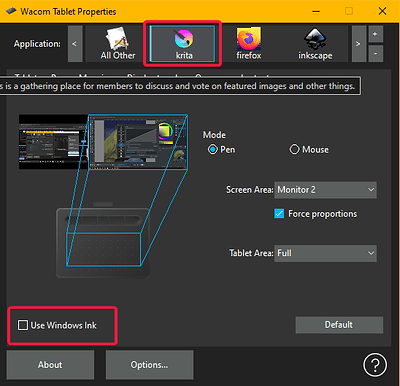
Task: Open the Options... dialog
Action: tap(149, 365)
